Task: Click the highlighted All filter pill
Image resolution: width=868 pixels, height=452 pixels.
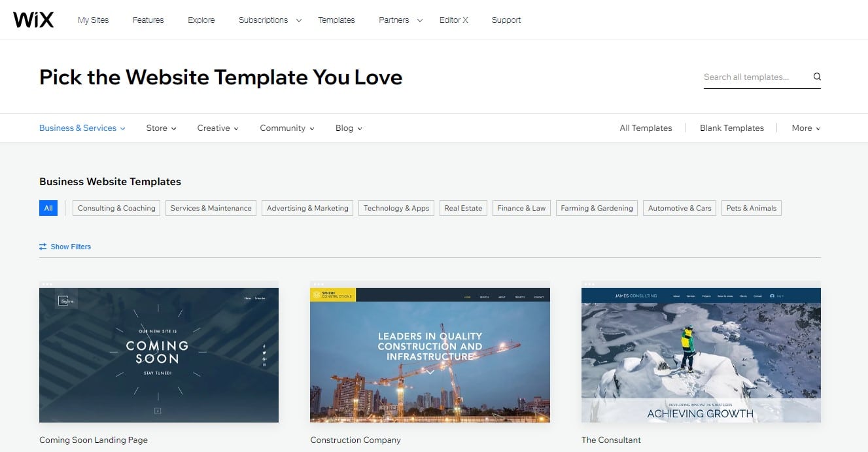Action: [48, 208]
